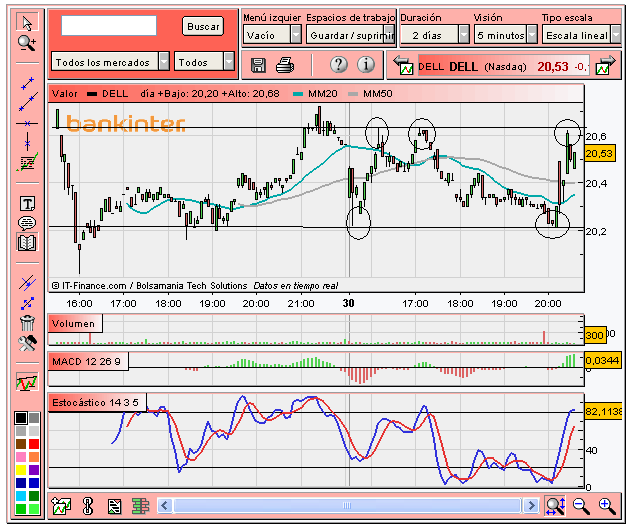The image size is (630, 527).
Task: Select the pink color swatch
Action: click(21, 457)
